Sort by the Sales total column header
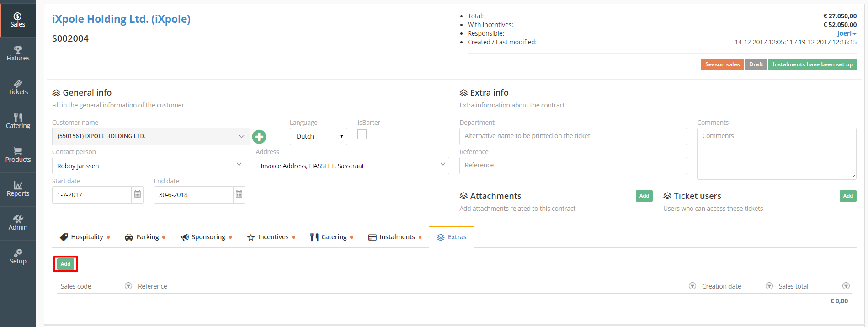 click(793, 286)
